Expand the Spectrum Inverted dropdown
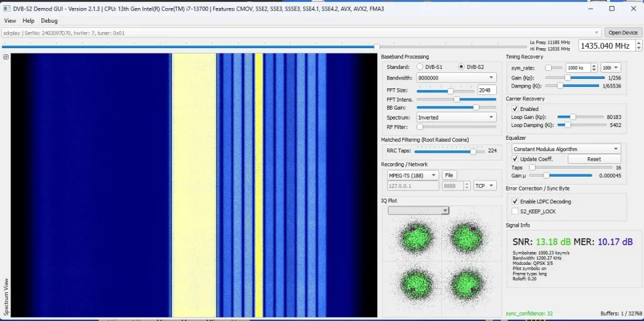 (456, 118)
